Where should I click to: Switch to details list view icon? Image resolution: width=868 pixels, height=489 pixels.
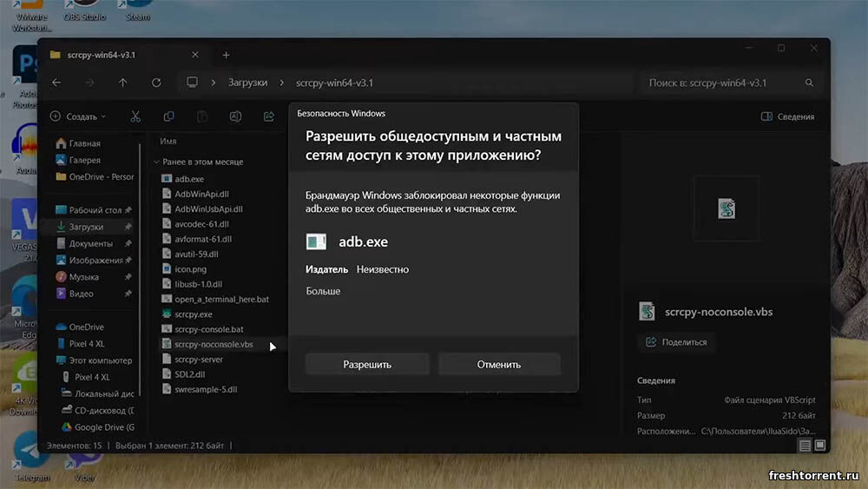[805, 446]
